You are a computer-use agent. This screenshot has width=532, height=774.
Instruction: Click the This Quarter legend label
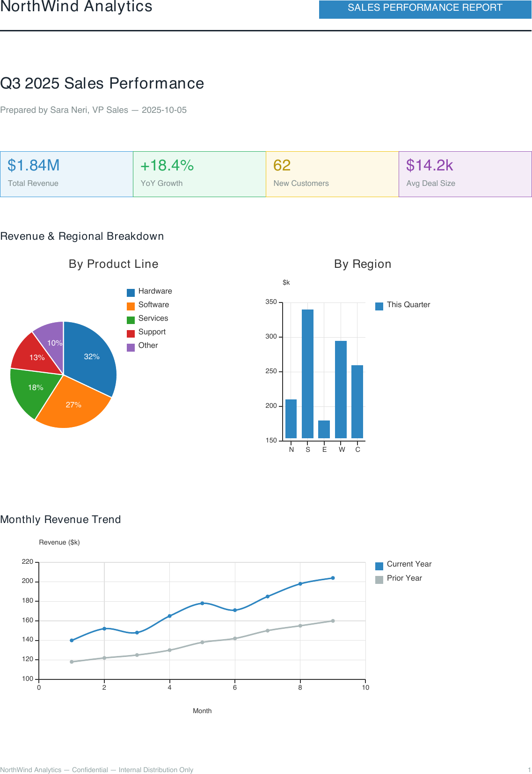pyautogui.click(x=408, y=305)
